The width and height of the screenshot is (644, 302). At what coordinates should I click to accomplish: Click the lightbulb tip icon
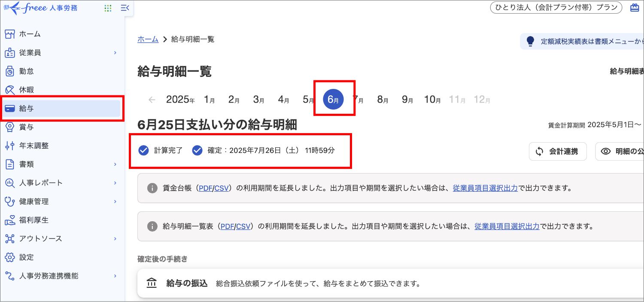tap(530, 41)
